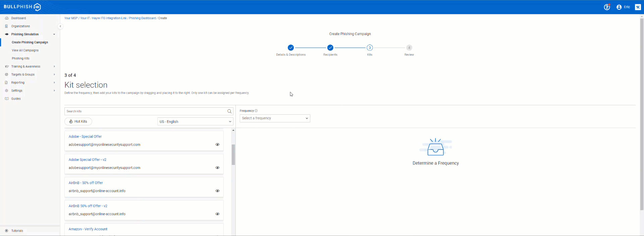
Task: Click the Dashboard sidebar icon
Action: [7, 18]
